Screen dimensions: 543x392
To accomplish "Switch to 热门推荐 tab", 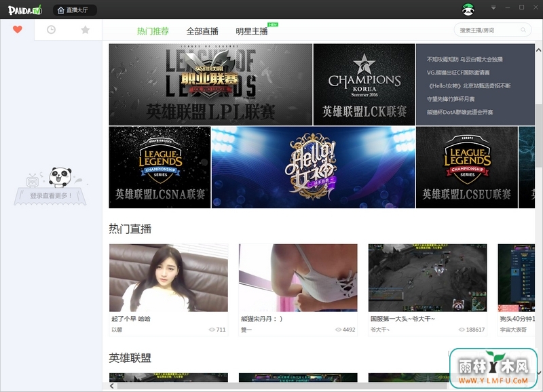I will [x=153, y=31].
